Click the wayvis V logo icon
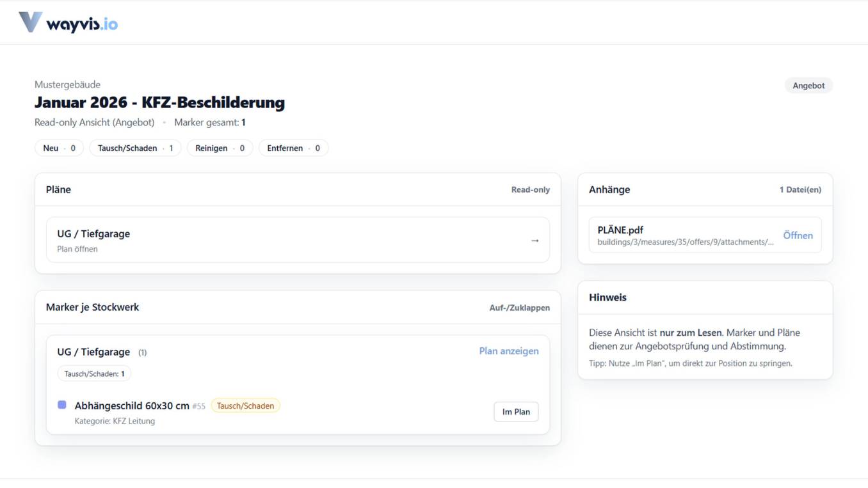The width and height of the screenshot is (868, 488). [30, 22]
